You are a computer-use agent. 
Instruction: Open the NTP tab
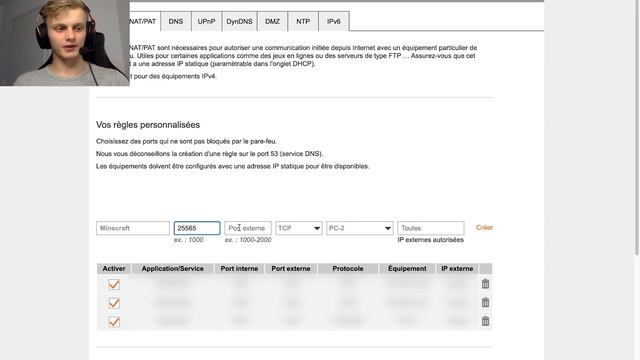[303, 21]
